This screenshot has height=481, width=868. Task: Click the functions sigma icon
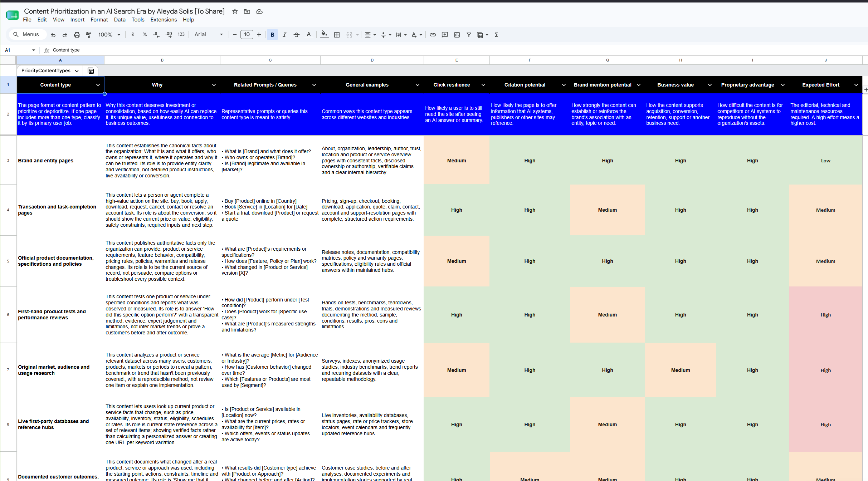pos(497,35)
